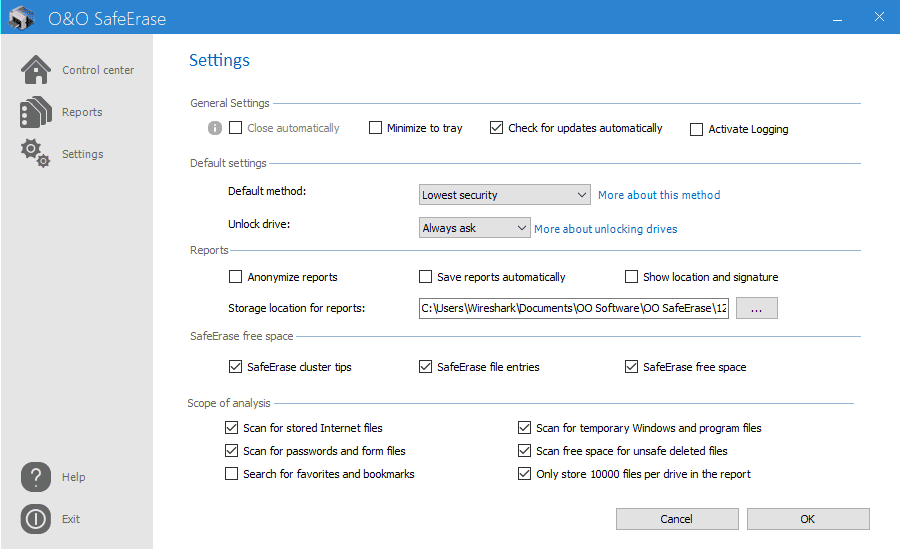Minimize the SafeErase window
The image size is (900, 550).
[837, 18]
